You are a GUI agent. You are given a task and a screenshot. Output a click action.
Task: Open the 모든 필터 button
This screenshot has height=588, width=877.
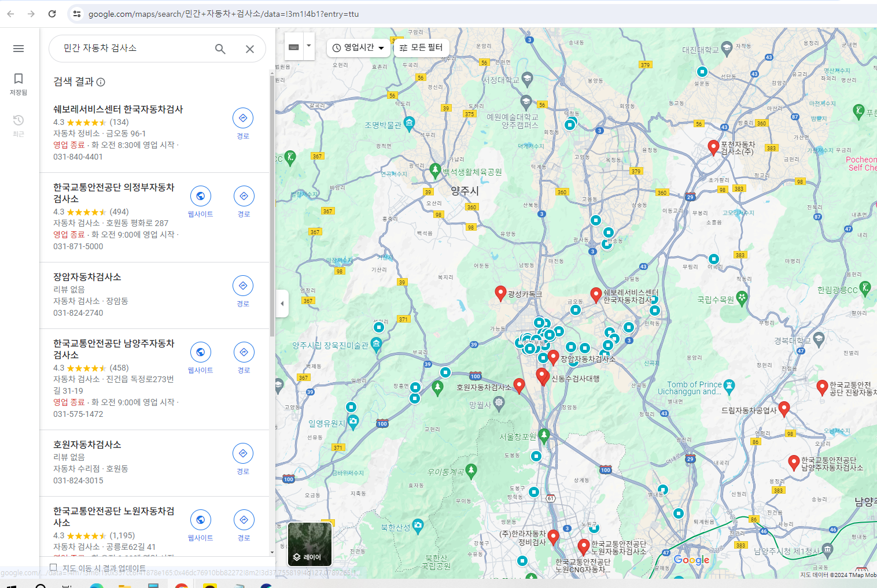421,47
